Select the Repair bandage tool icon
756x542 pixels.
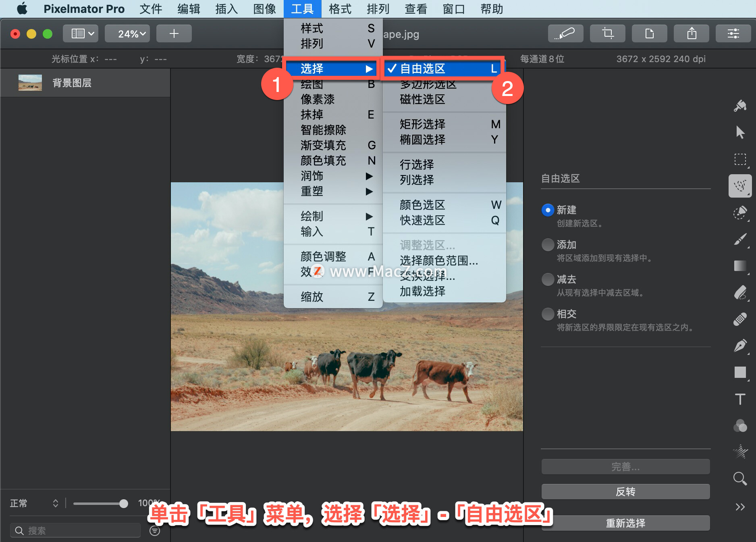[740, 319]
